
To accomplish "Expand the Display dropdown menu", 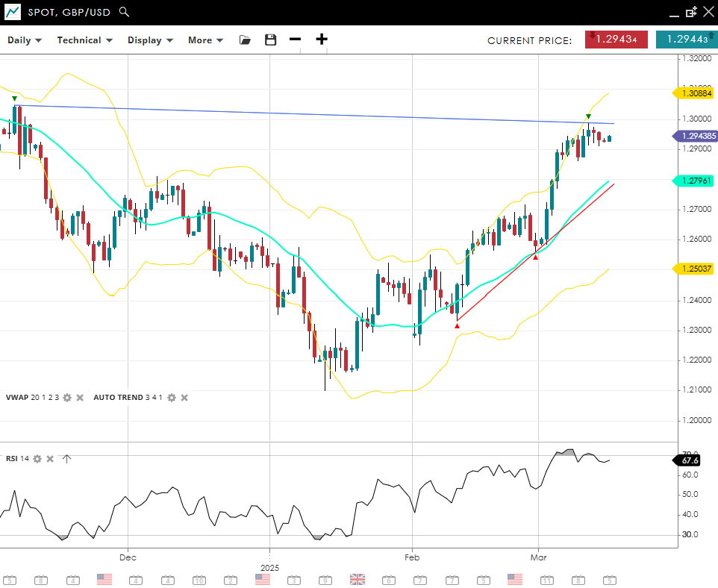I will [150, 40].
